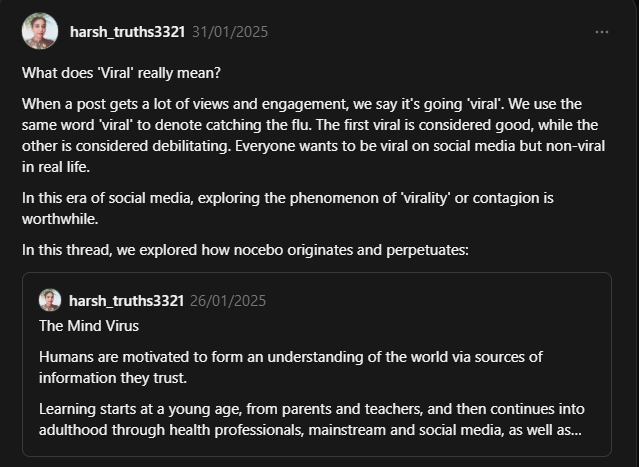Viewport: 639px width, 467px height.
Task: Open harsh_truths3321 username on main post
Action: click(x=128, y=32)
